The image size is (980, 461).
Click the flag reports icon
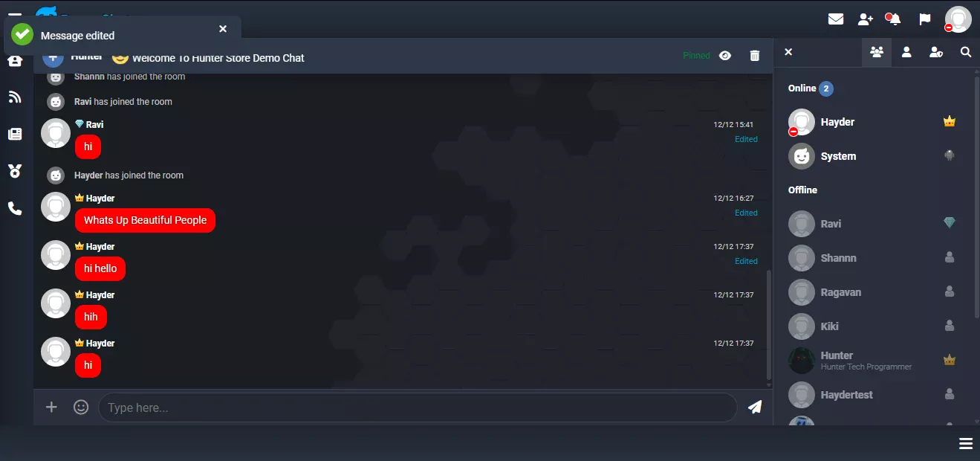[x=925, y=19]
